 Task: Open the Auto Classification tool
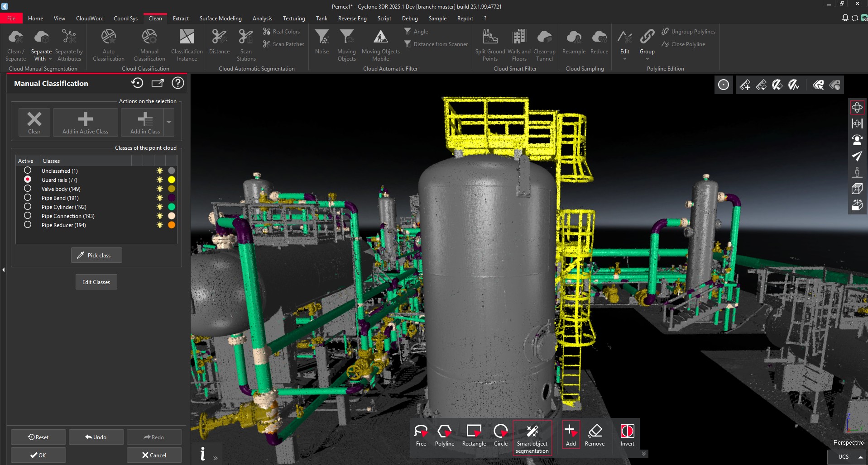coord(108,43)
